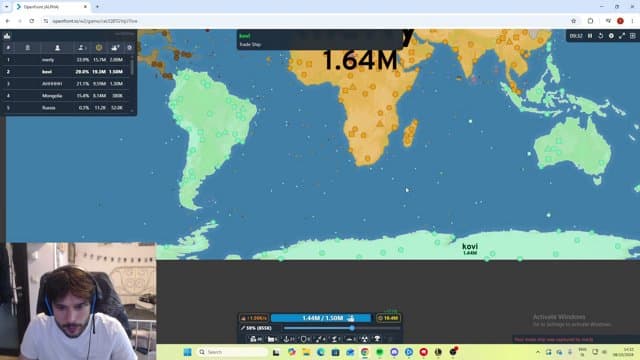Click the 1.44M / 1.50M troops bar
Viewport: 640px width, 360px height.
point(321,318)
